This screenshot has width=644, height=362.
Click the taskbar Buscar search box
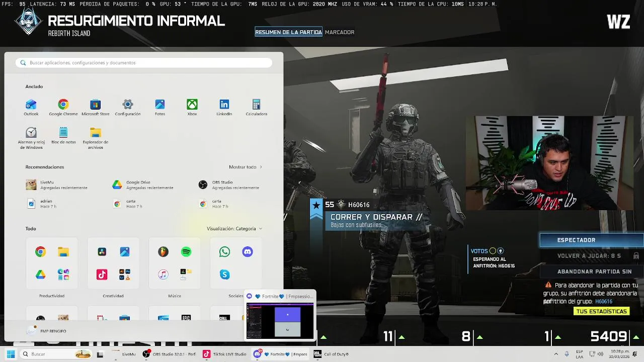pyautogui.click(x=55, y=354)
